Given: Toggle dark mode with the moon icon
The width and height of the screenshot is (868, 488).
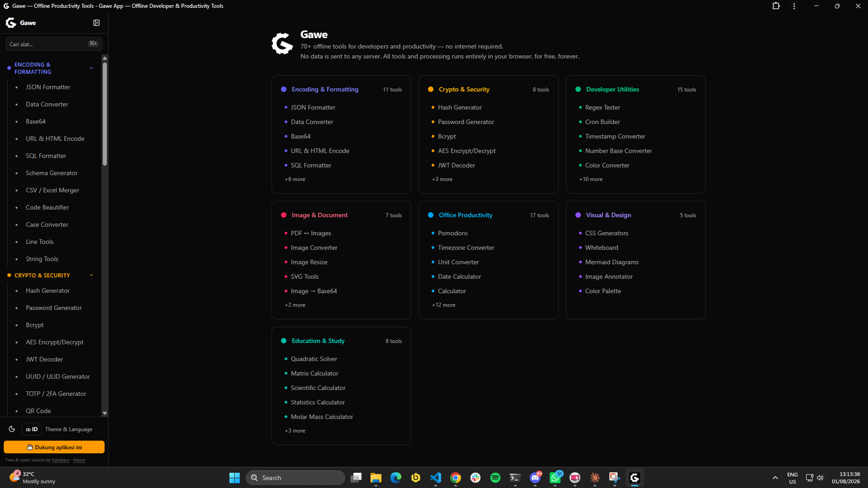Looking at the screenshot, I should 12,429.
